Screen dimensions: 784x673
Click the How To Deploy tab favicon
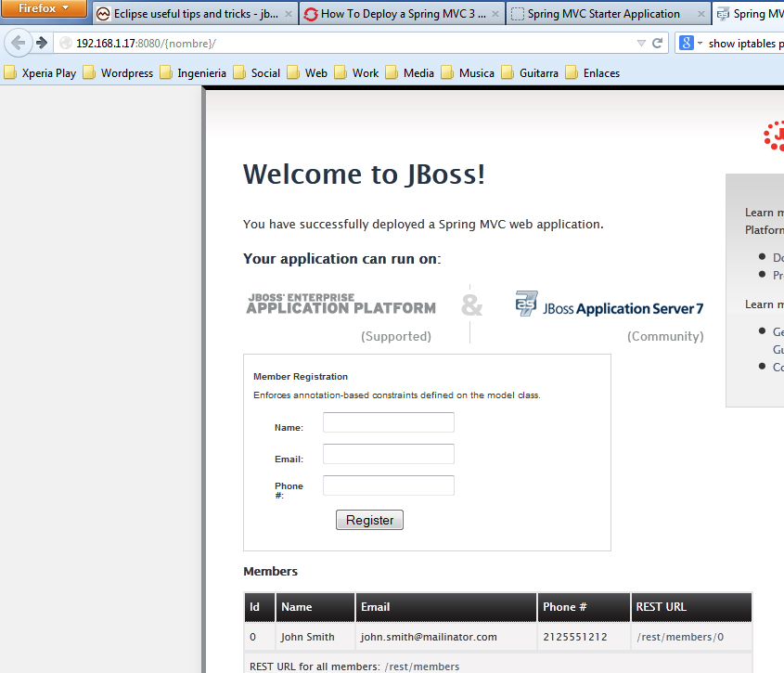click(x=311, y=14)
